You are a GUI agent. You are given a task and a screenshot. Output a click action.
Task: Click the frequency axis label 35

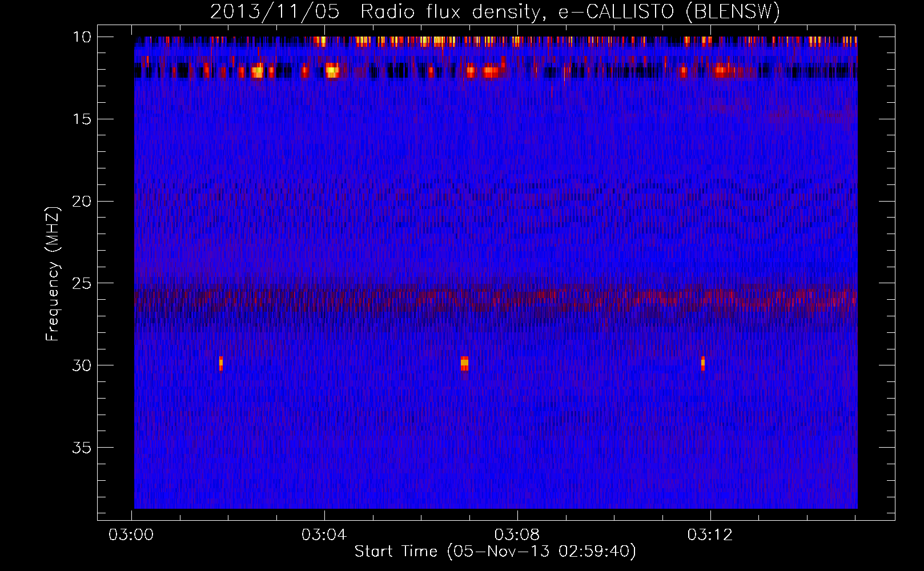pyautogui.click(x=82, y=447)
